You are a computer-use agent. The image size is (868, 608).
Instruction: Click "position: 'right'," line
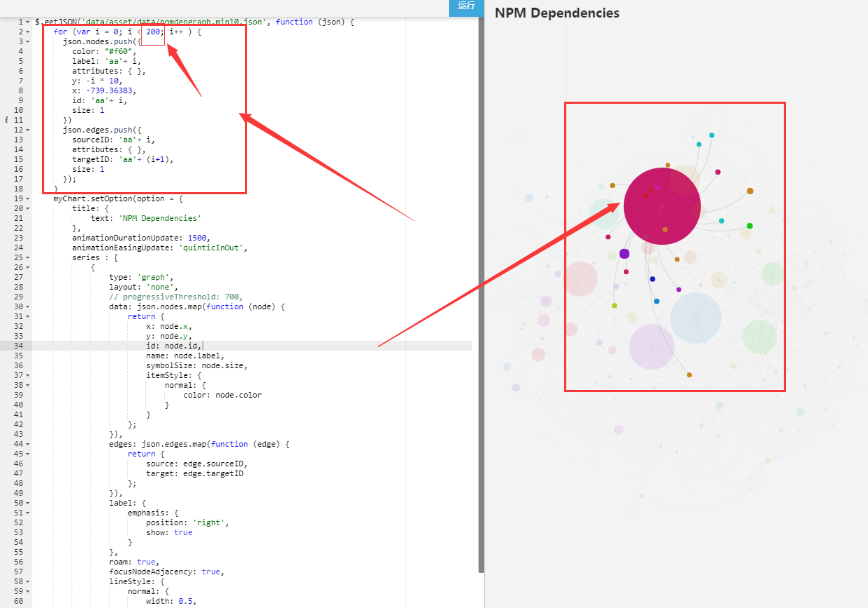[188, 522]
